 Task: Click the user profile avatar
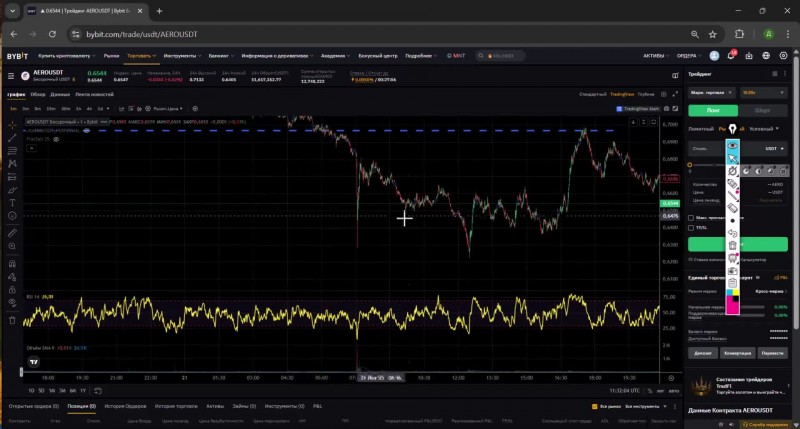(714, 56)
